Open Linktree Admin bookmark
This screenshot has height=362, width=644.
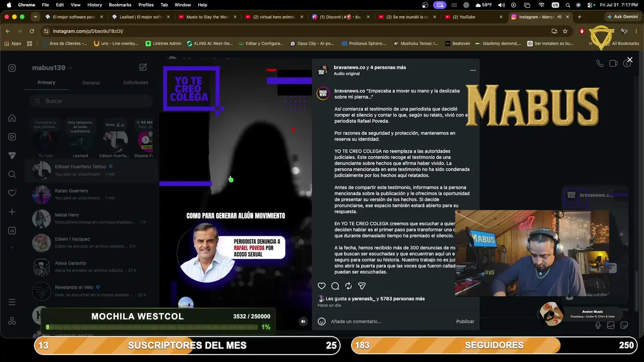[x=163, y=43]
